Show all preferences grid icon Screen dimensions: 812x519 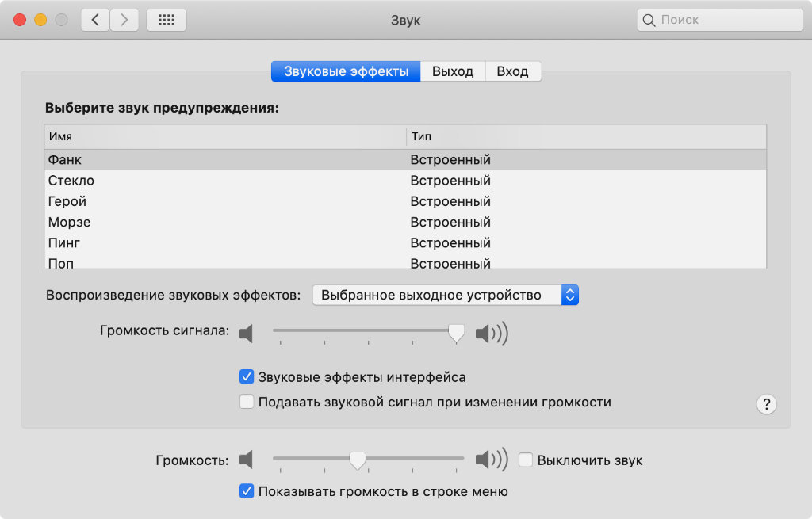[167, 20]
